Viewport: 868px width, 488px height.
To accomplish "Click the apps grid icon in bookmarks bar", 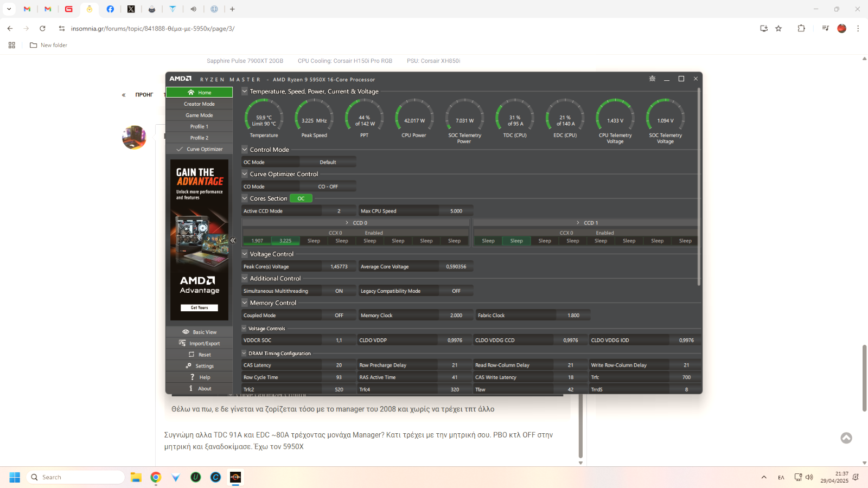I will 11,45.
